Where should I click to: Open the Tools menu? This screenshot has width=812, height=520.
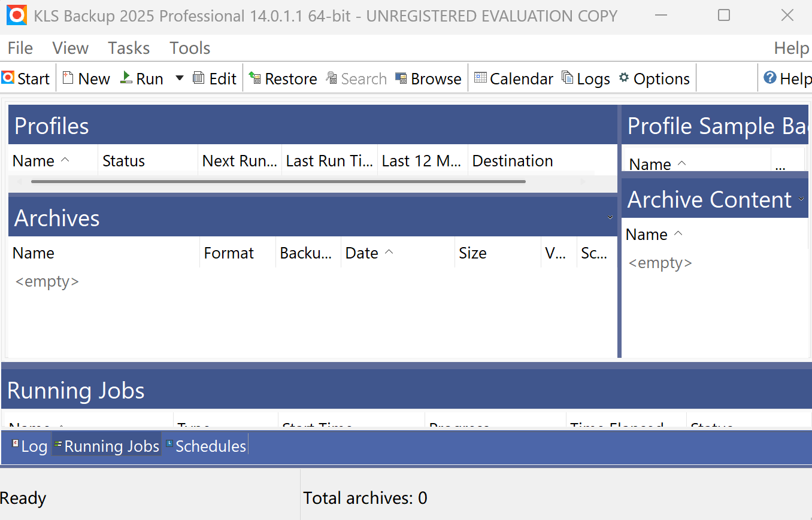point(190,48)
